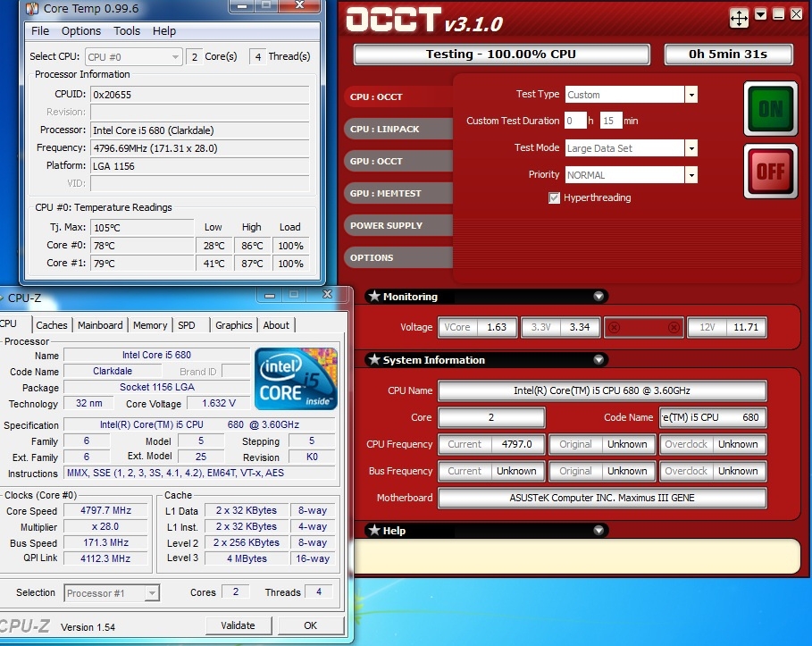Click the OK button in CPU-Z
Image resolution: width=812 pixels, height=646 pixels.
click(x=311, y=625)
